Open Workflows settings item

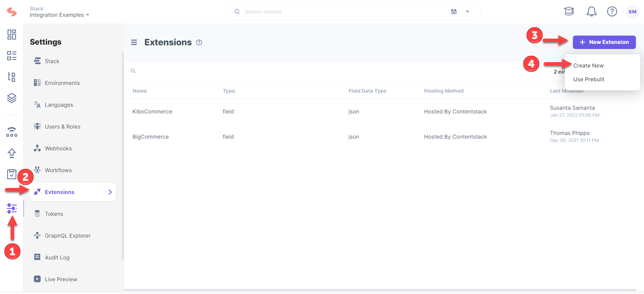[x=73, y=170]
